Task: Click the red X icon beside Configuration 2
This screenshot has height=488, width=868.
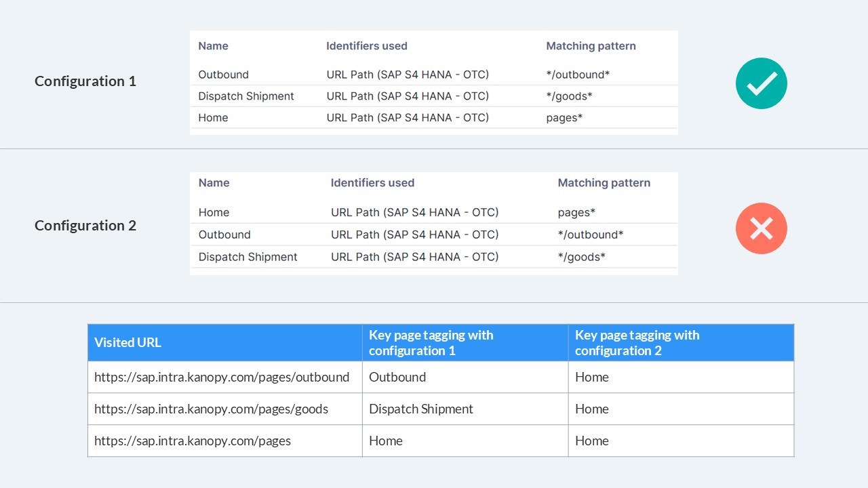Action: click(761, 228)
